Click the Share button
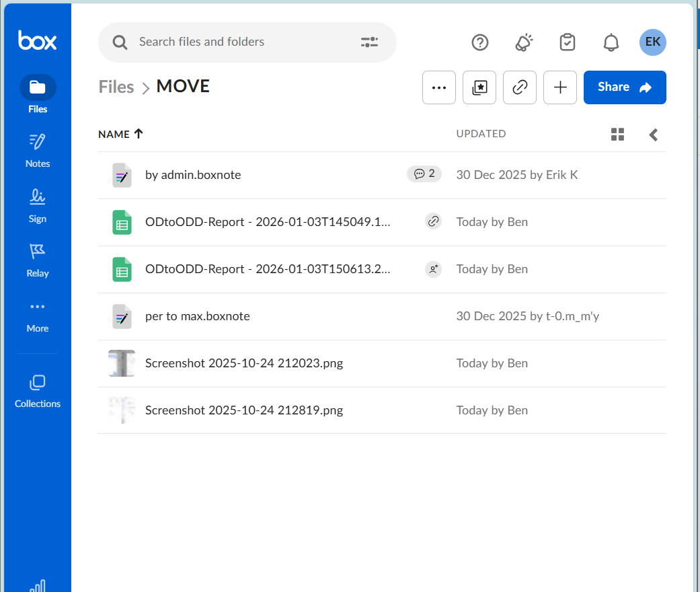 pos(624,87)
